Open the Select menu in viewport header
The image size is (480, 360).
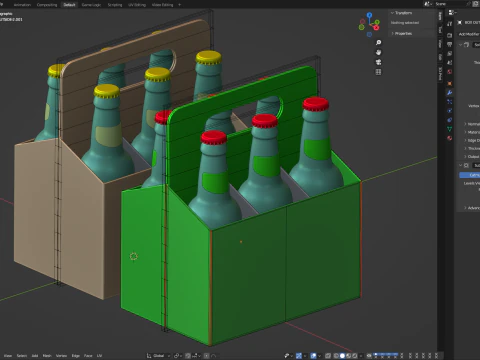point(22,356)
